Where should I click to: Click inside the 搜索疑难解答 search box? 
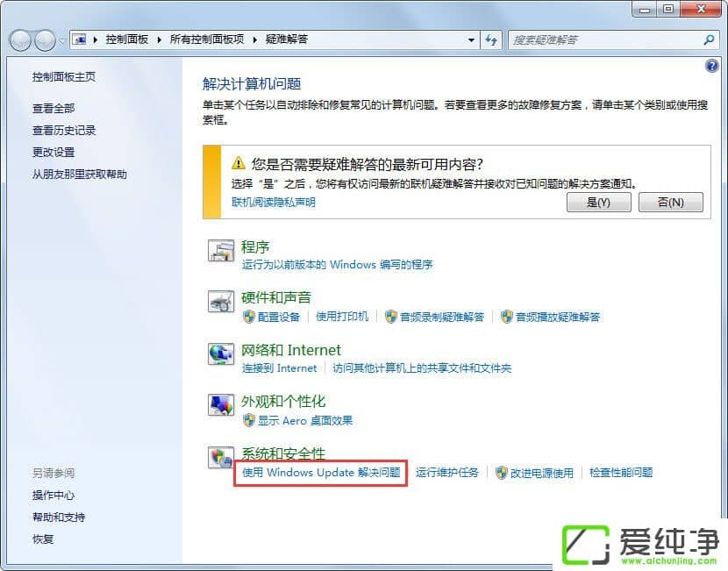[605, 39]
